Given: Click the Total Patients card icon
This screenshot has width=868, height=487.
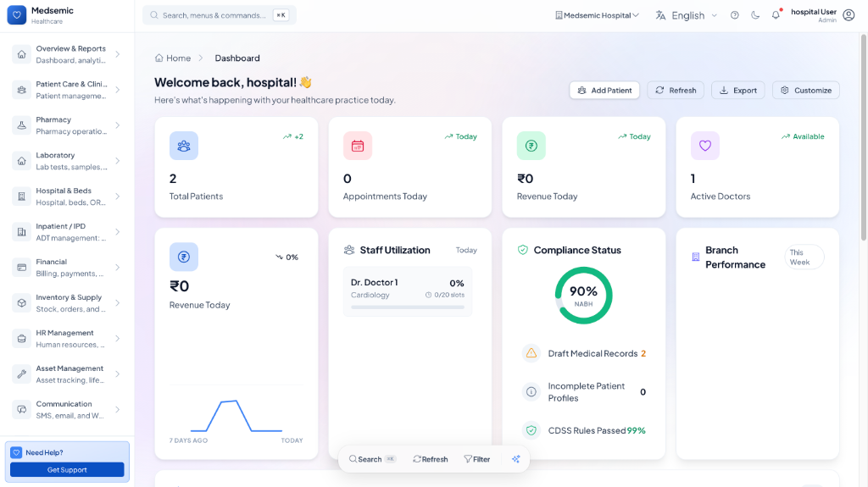Looking at the screenshot, I should pos(184,146).
